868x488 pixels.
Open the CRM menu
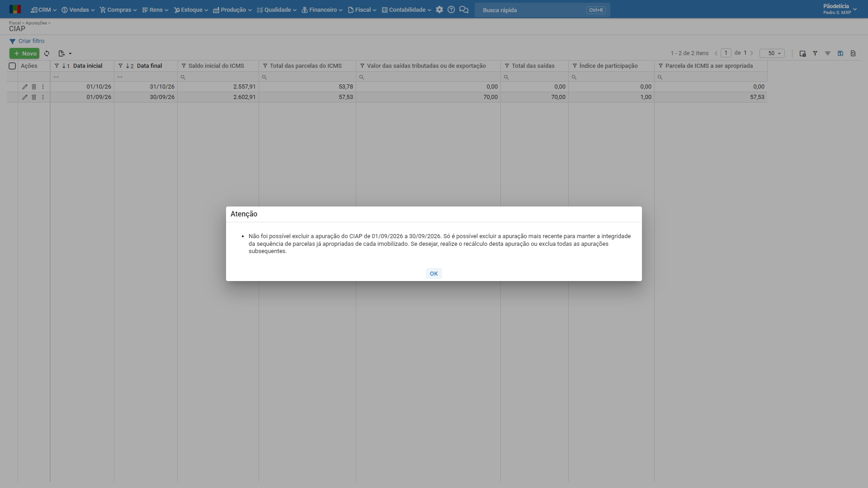point(43,9)
